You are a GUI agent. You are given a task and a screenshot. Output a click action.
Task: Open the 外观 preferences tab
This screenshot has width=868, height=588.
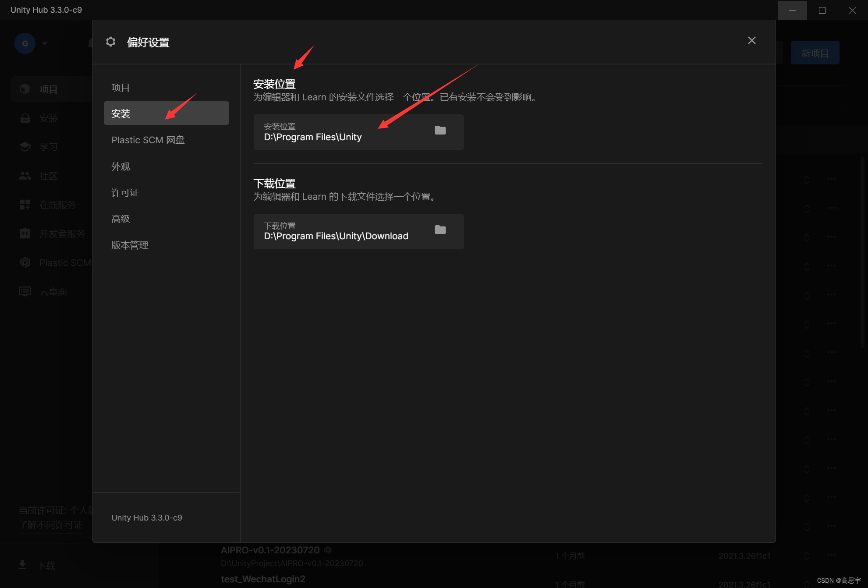[x=167, y=166]
